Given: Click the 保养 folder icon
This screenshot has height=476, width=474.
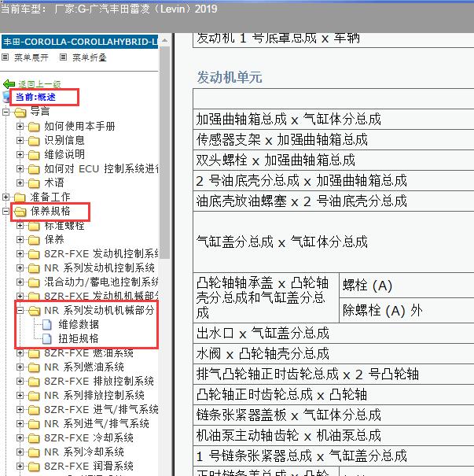Looking at the screenshot, I should coord(34,240).
